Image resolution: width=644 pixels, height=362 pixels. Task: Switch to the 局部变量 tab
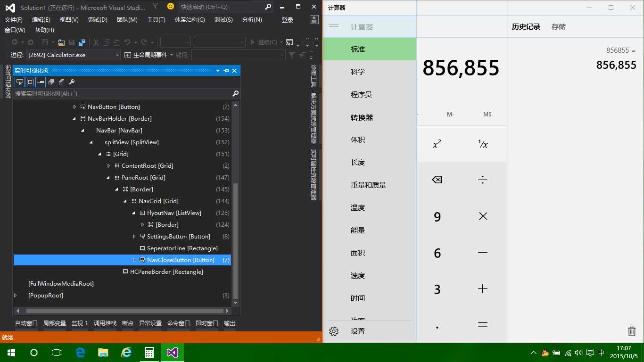click(x=55, y=323)
